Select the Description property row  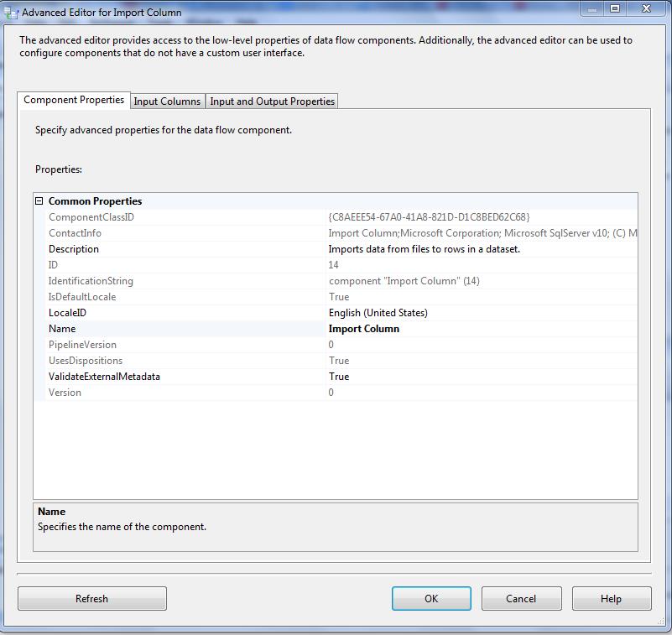click(x=74, y=249)
